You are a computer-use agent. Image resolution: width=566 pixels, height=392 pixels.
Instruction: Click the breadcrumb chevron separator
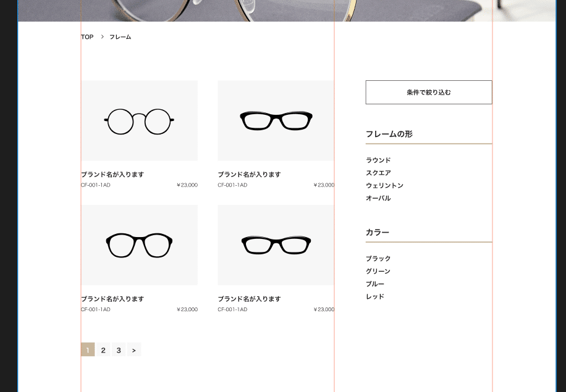103,37
